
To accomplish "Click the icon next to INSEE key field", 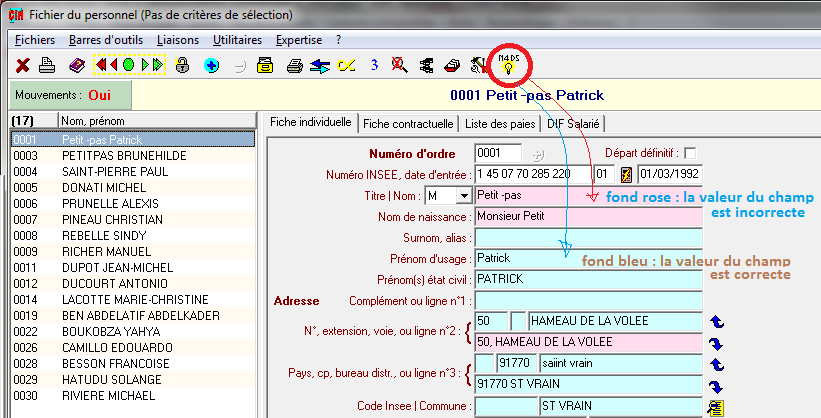I will [626, 174].
